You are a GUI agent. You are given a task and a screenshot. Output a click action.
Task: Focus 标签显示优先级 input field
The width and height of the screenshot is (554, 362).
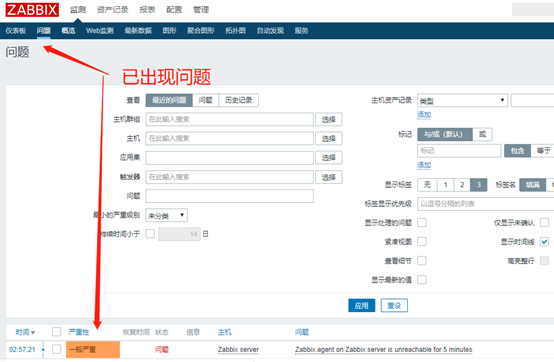(485, 204)
